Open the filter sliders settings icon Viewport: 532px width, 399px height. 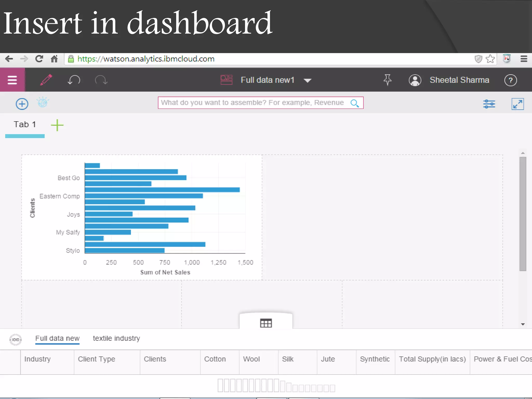[489, 104]
